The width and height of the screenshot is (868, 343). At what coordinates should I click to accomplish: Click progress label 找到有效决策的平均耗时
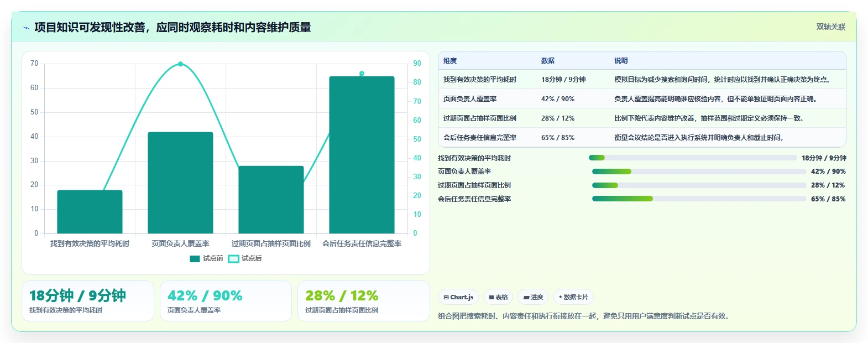(474, 158)
